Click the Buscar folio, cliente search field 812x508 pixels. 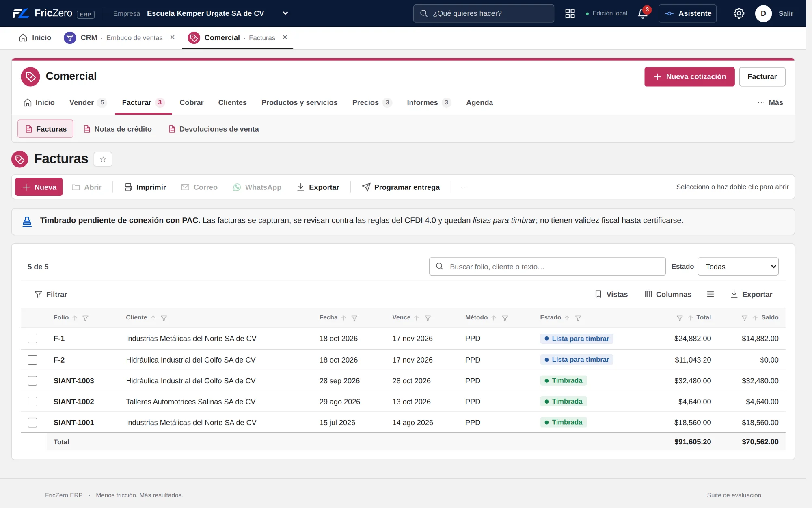click(x=547, y=267)
